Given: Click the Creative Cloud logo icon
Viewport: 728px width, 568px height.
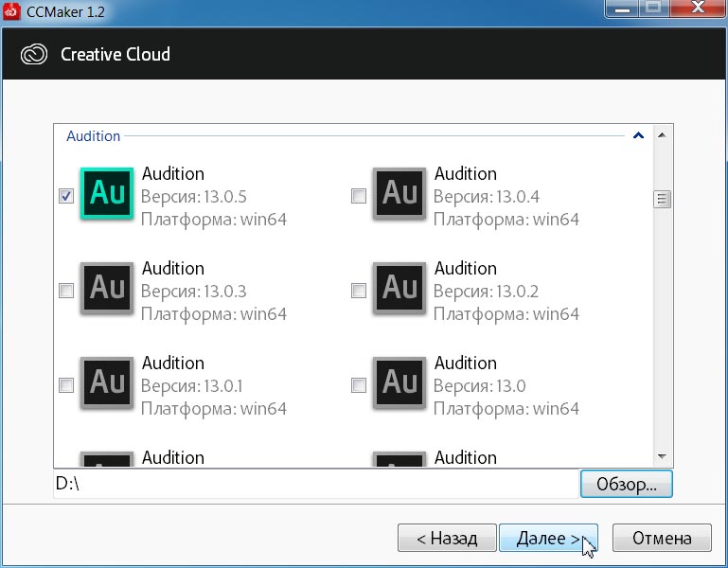Looking at the screenshot, I should coord(34,54).
